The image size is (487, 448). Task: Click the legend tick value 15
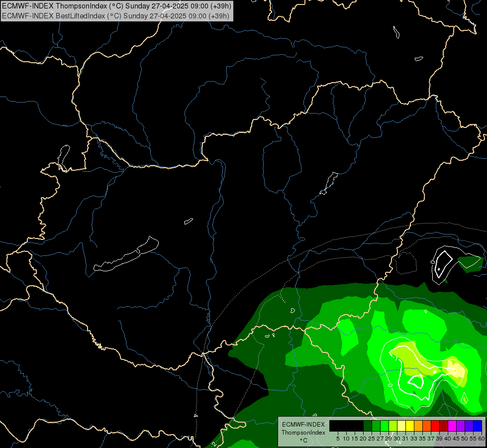click(355, 439)
